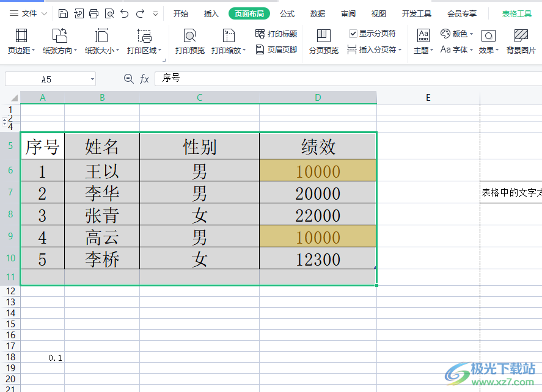Open the 视图 tab
This screenshot has width=542, height=392.
(x=378, y=14)
